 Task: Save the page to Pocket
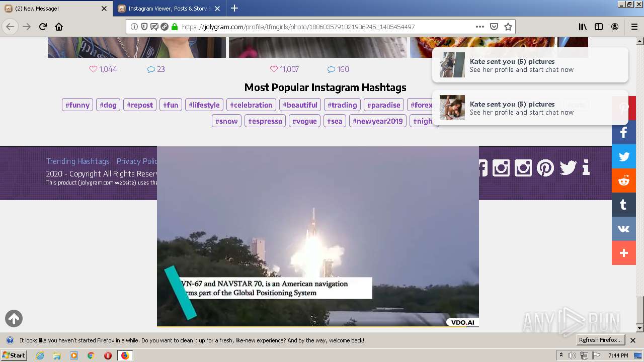pos(494,27)
